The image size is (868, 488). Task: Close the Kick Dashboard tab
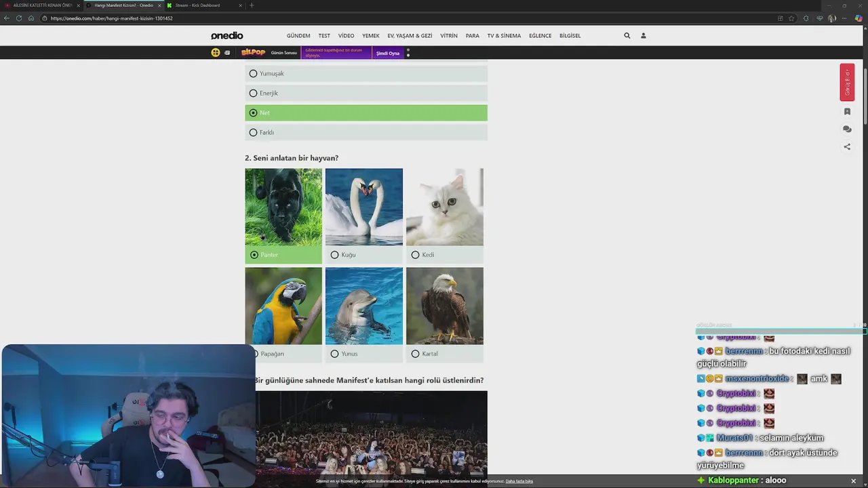[x=240, y=5]
